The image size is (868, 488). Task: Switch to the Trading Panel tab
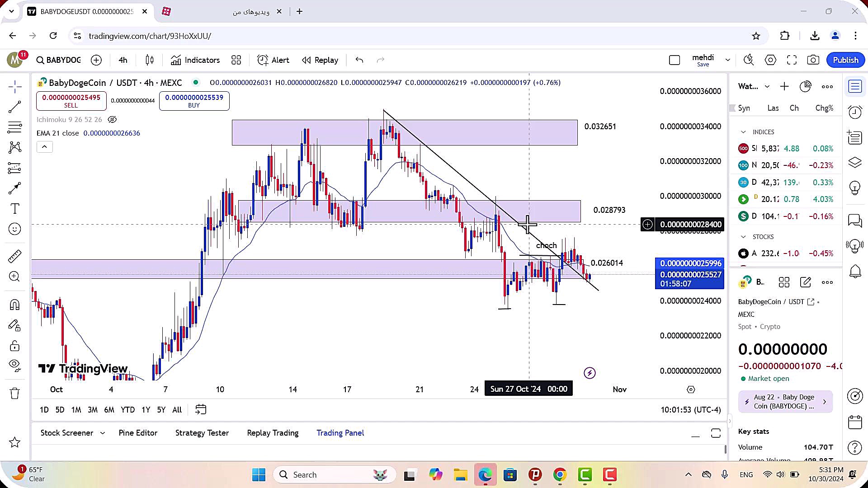coord(340,433)
